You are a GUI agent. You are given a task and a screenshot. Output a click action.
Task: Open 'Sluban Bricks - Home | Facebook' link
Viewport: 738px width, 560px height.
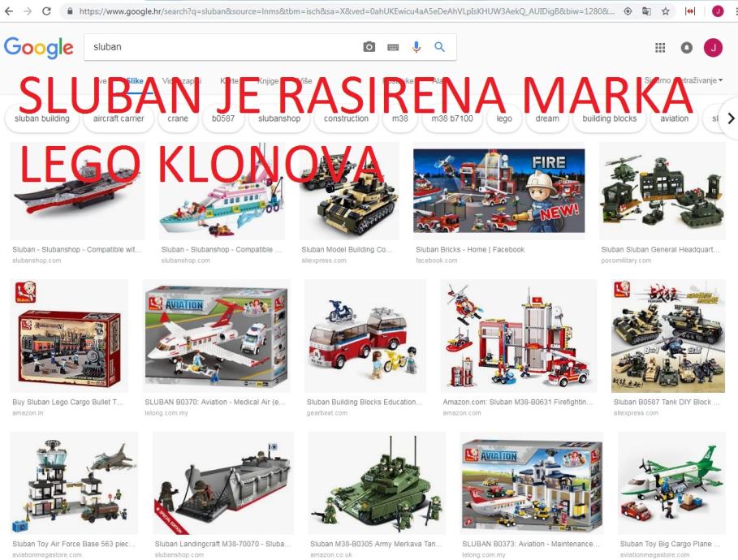tap(470, 250)
